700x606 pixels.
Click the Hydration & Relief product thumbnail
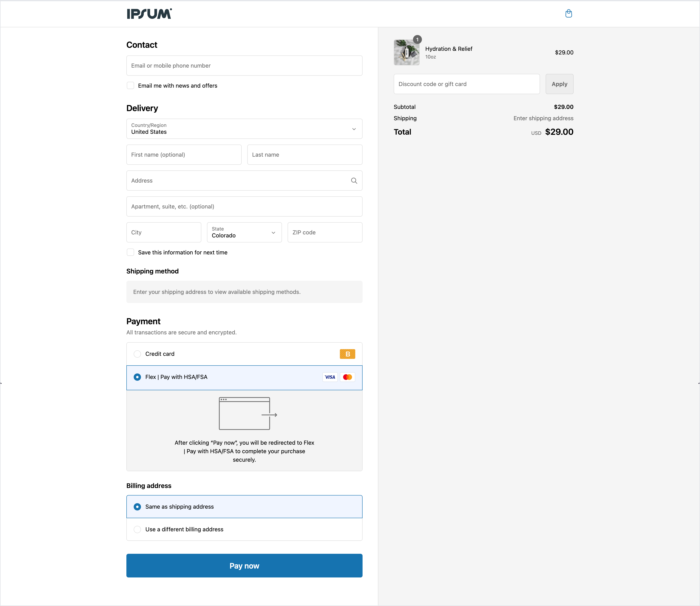point(406,52)
